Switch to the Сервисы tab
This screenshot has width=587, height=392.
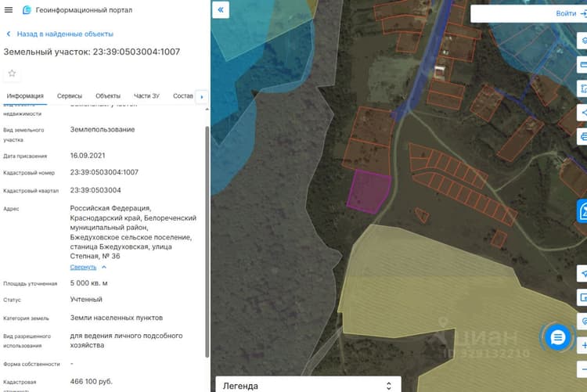[69, 95]
